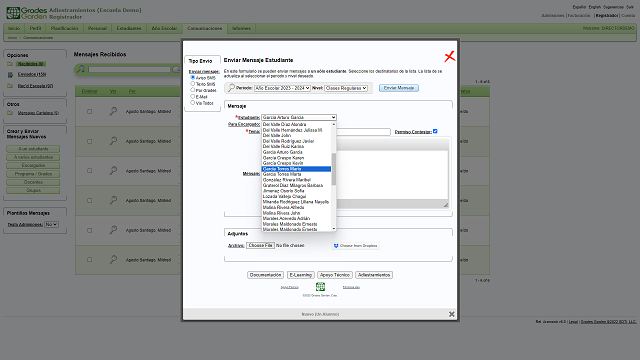Click the Enviados icon in the Opciones panel

coord(10,75)
